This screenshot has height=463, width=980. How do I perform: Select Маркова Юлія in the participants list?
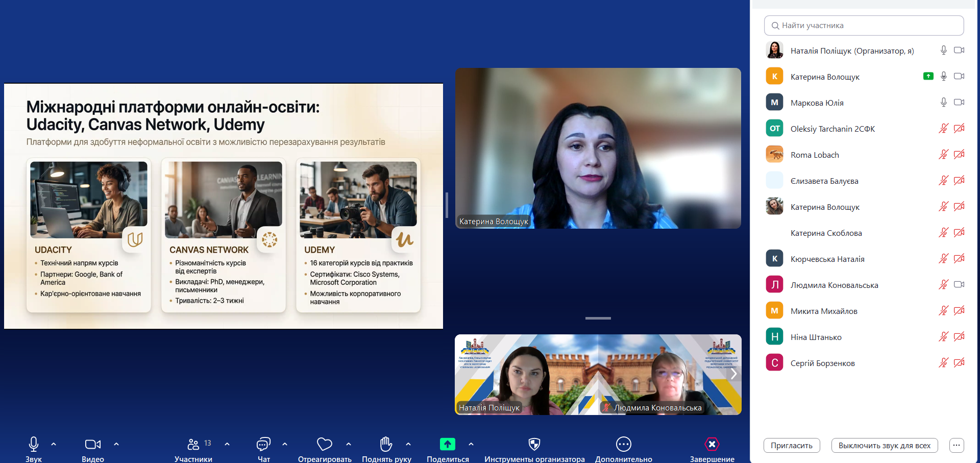click(x=817, y=103)
